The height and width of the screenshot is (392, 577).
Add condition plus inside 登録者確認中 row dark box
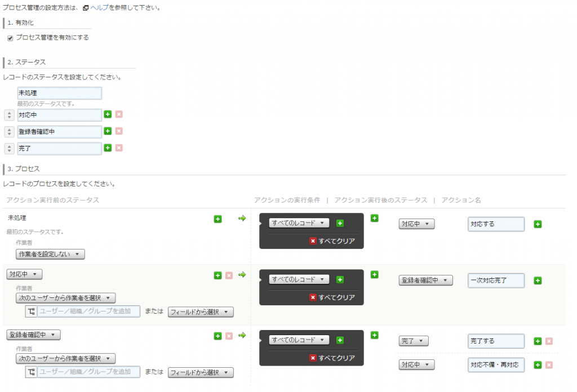point(340,341)
